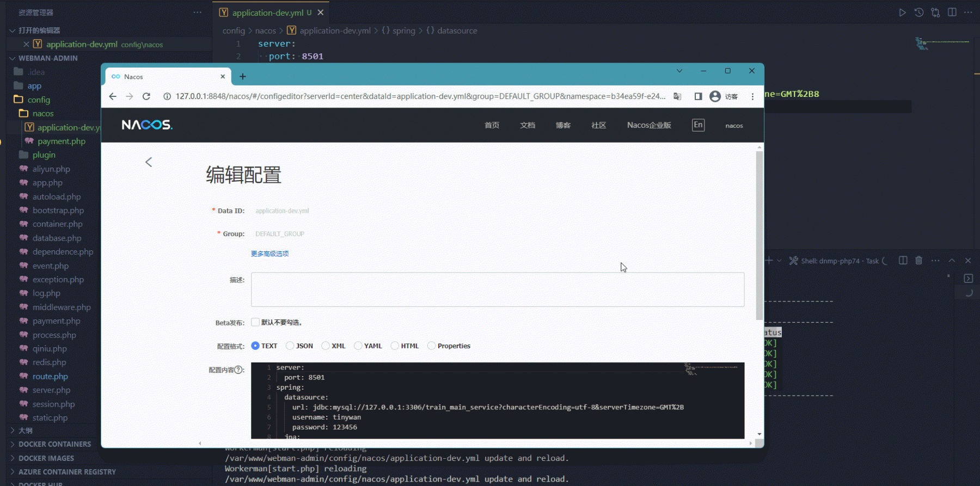980x486 pixels.
Task: Click the VS Code Run play icon
Action: [902, 13]
